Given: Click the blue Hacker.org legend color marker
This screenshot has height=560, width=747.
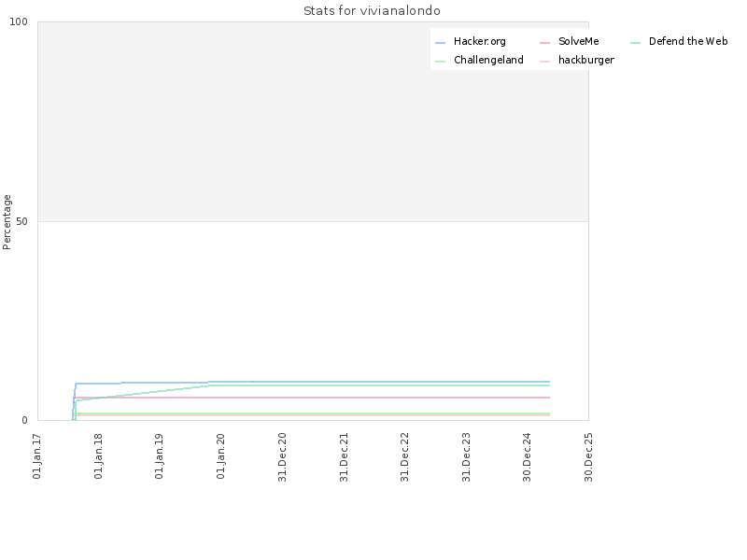Looking at the screenshot, I should click(x=440, y=43).
